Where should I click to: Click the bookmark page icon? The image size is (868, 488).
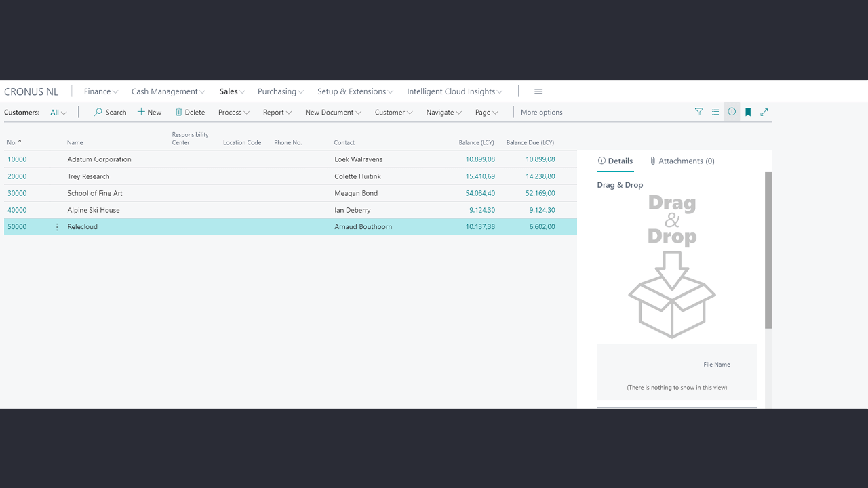click(x=748, y=113)
